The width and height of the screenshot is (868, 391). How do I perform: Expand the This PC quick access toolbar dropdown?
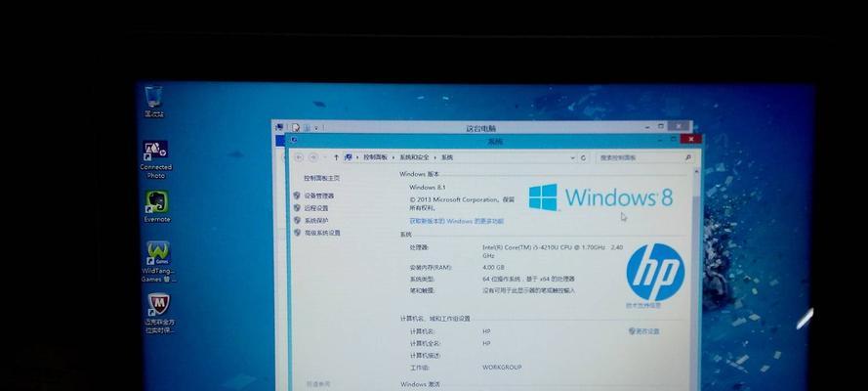pos(316,128)
